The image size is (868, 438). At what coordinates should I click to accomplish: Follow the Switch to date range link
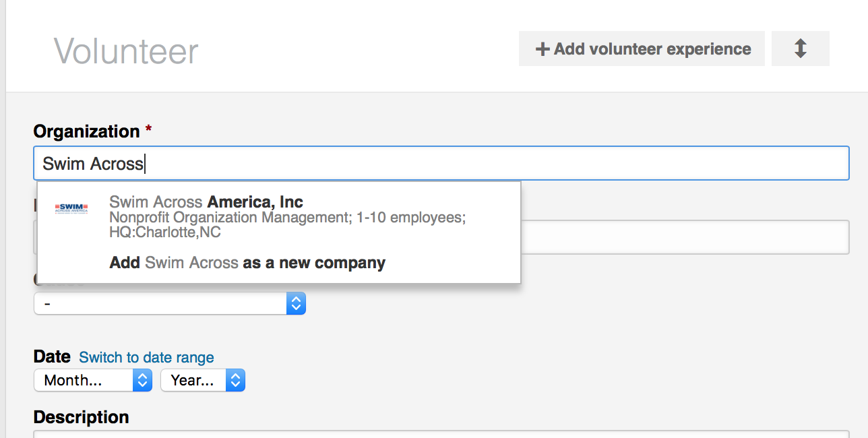pos(146,357)
